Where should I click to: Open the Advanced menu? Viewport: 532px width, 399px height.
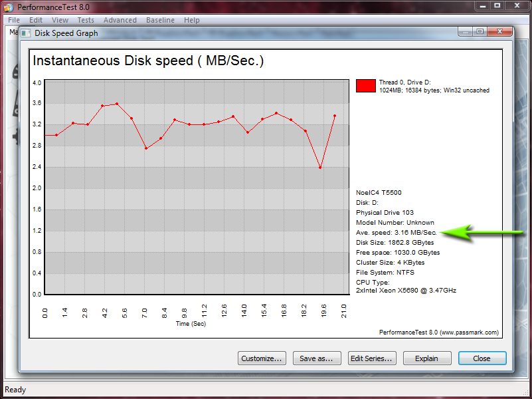120,20
